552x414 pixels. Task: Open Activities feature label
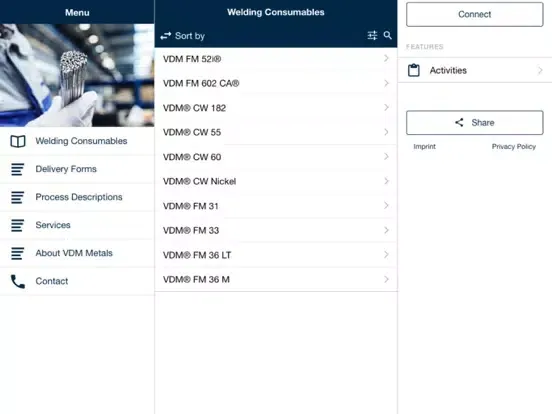tap(448, 70)
